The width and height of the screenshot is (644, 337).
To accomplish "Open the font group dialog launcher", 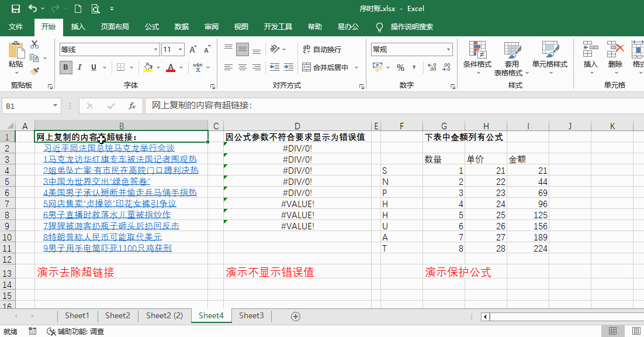I will tap(213, 87).
